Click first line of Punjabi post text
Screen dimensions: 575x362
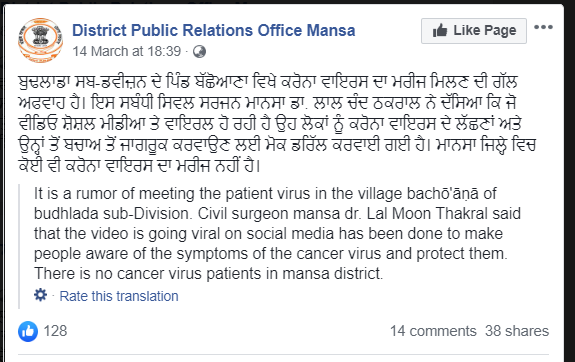pyautogui.click(x=268, y=82)
